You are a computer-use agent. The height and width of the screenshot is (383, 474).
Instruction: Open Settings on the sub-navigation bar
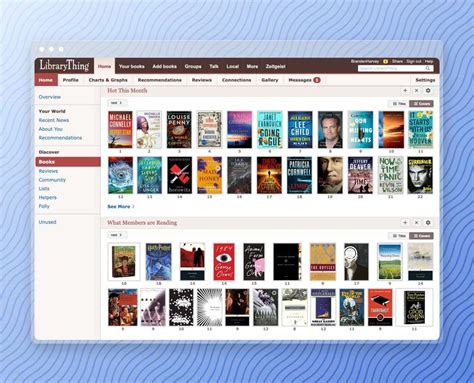tap(425, 80)
